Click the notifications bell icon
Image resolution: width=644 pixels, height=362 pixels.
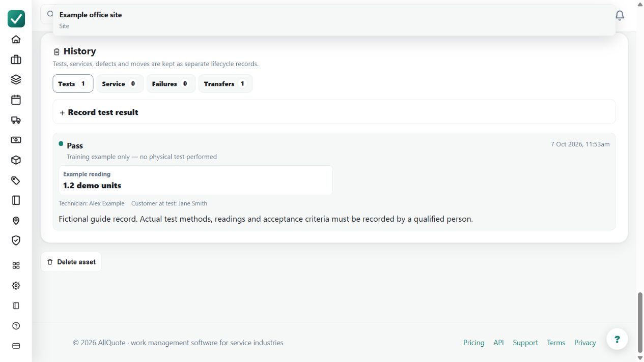pyautogui.click(x=620, y=15)
